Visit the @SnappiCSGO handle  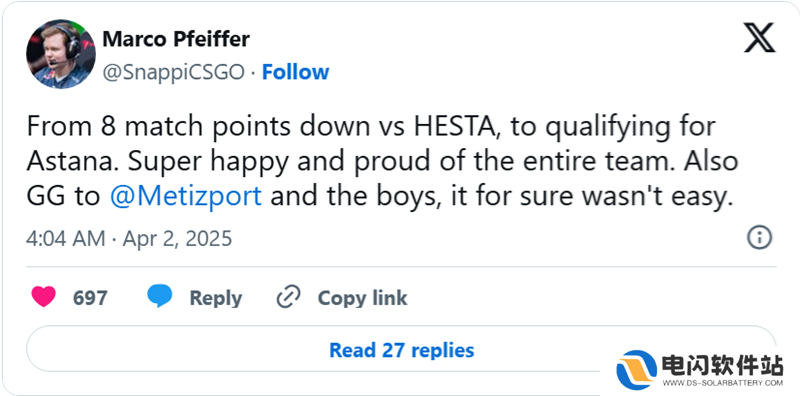click(173, 72)
